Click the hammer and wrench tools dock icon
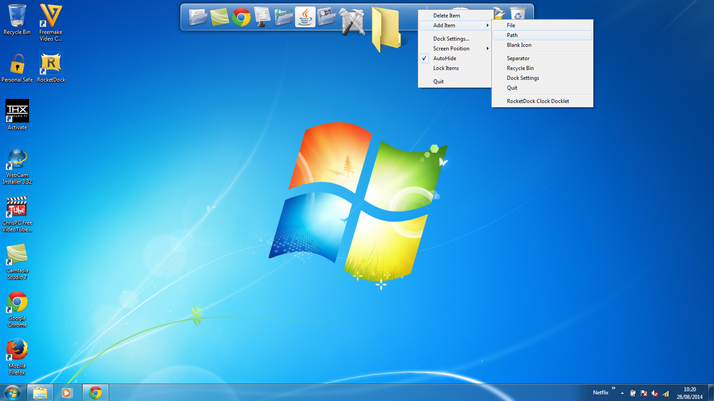 (352, 21)
